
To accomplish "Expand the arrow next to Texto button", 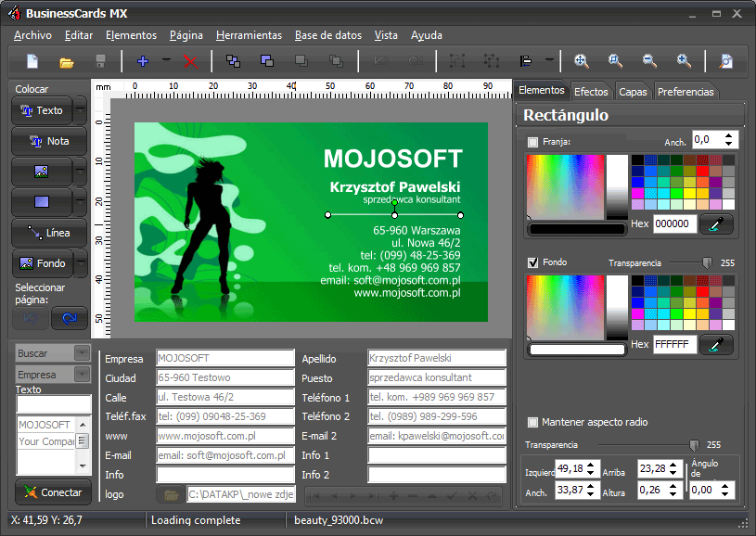I will tap(81, 110).
